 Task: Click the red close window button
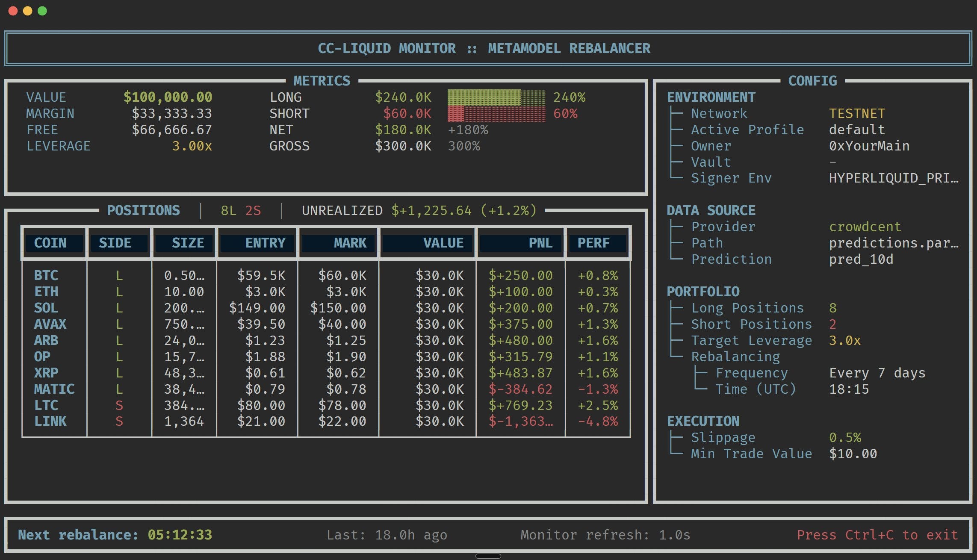13,11
